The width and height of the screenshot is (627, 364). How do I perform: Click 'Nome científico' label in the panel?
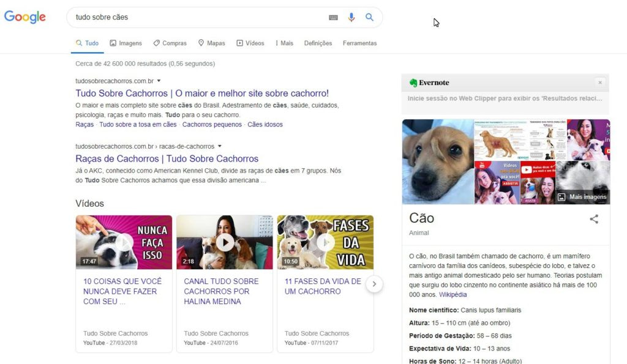click(x=434, y=310)
